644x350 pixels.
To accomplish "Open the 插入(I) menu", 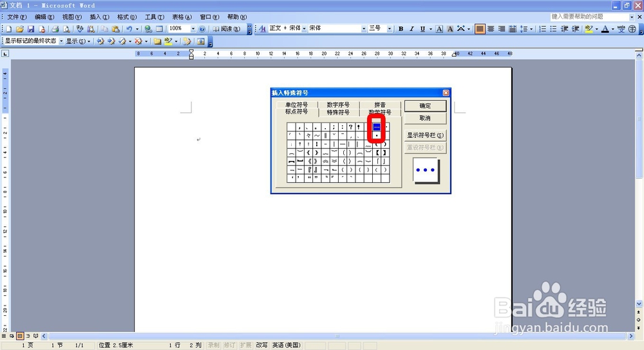I will coord(99,17).
